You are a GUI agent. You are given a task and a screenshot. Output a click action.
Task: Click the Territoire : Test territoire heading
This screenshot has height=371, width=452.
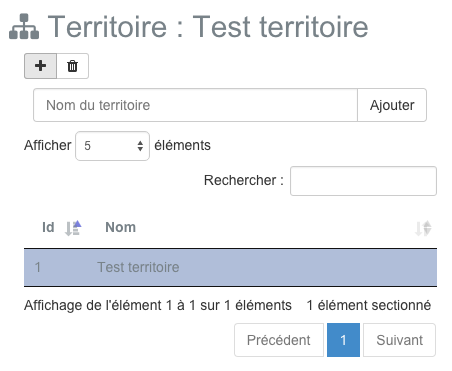tap(208, 27)
